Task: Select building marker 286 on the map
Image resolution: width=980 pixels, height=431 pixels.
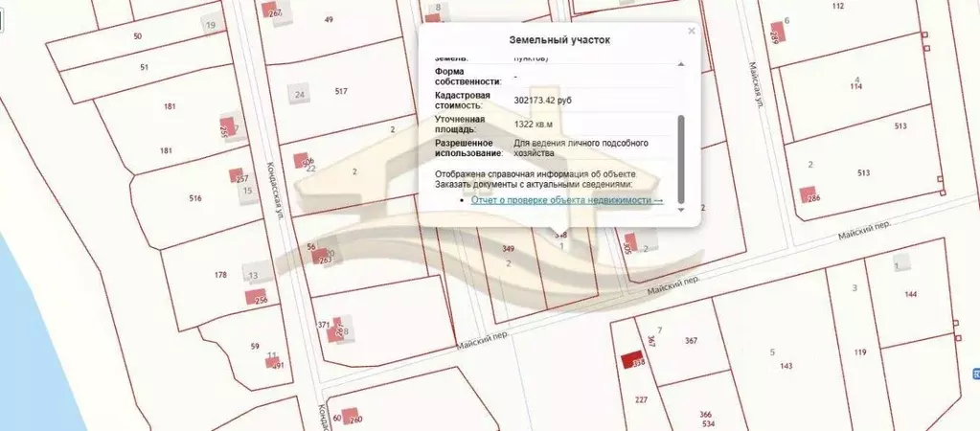Action: [x=809, y=194]
